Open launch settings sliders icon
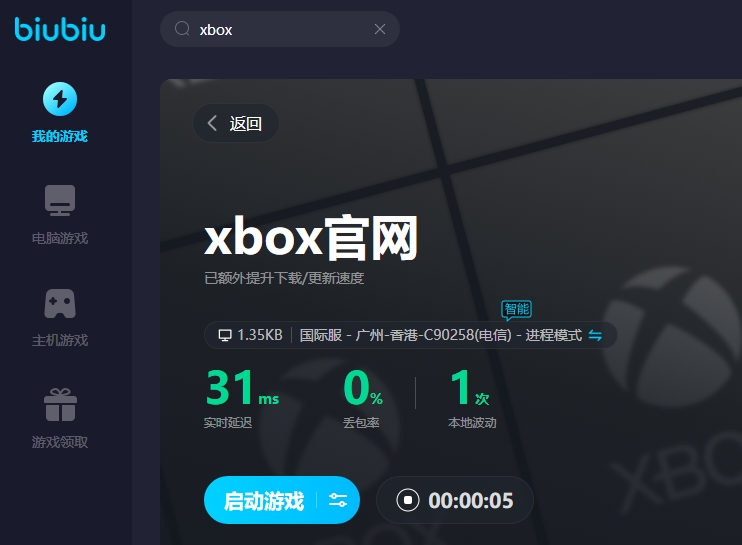Viewport: 742px width, 545px height. [x=338, y=500]
